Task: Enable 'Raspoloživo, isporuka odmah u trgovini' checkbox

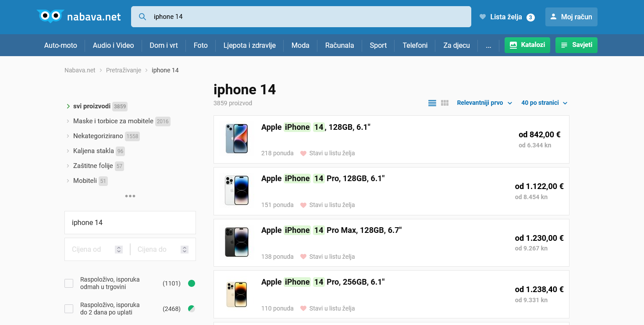Action: tap(69, 283)
